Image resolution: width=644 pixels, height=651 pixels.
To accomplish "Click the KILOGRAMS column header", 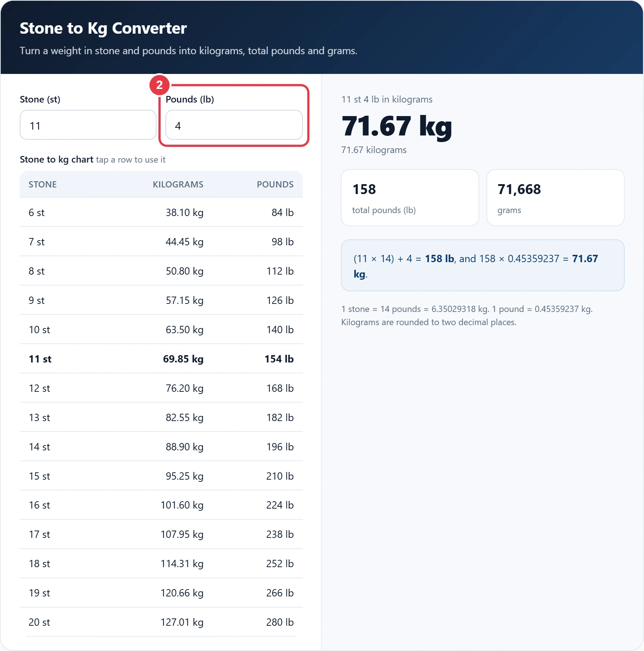I will click(x=178, y=185).
